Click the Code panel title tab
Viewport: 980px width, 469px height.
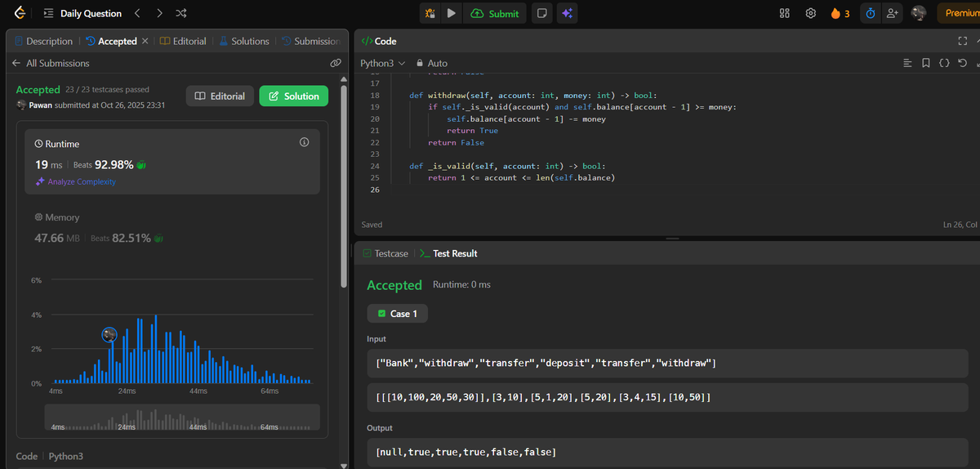click(x=378, y=41)
